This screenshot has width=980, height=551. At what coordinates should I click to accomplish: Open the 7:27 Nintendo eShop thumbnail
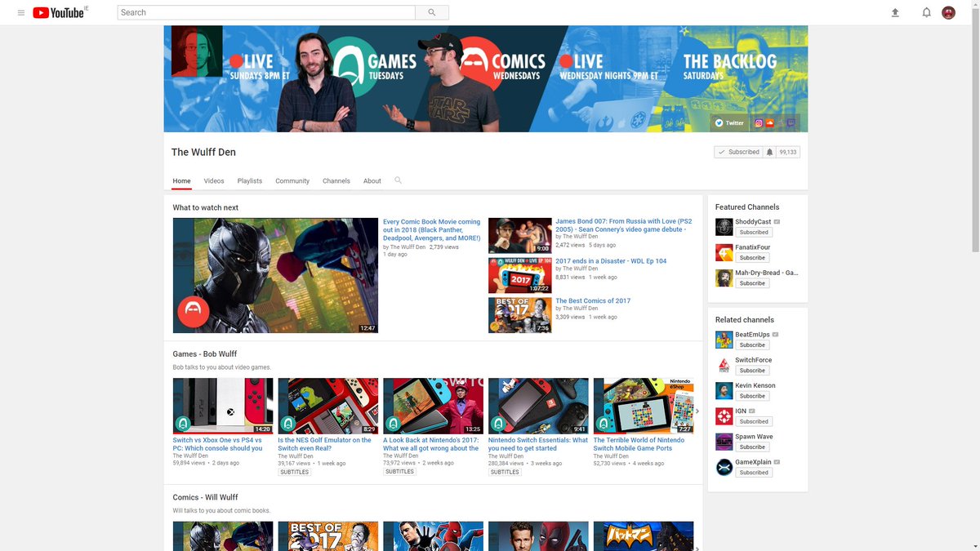click(x=644, y=406)
